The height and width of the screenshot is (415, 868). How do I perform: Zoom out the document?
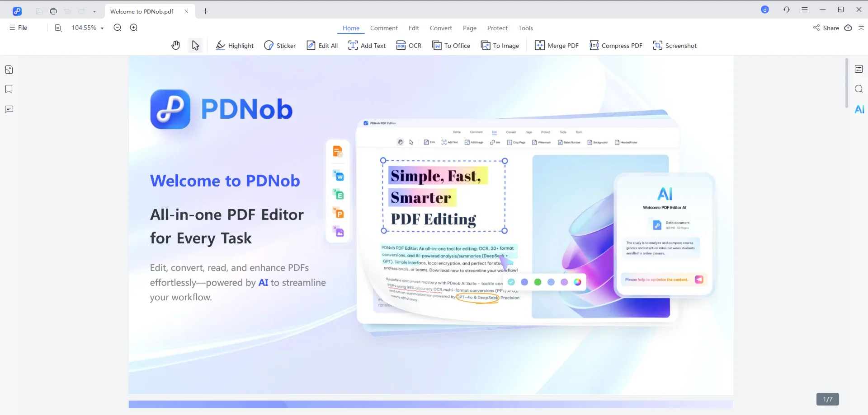tap(118, 28)
